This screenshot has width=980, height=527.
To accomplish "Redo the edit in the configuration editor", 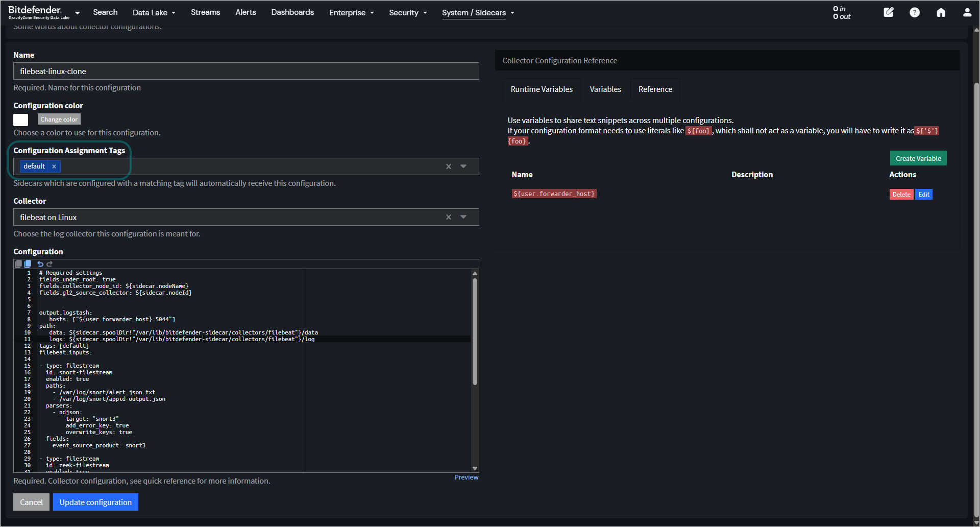I will point(50,264).
